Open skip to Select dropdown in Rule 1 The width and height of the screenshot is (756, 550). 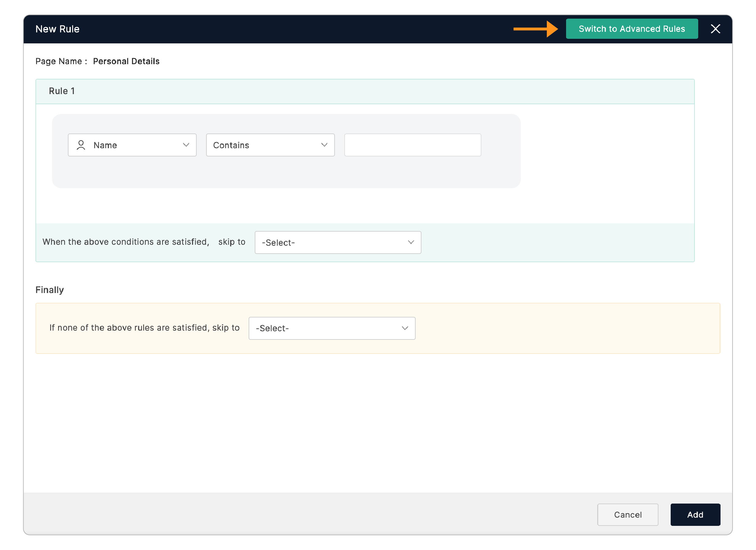338,243
